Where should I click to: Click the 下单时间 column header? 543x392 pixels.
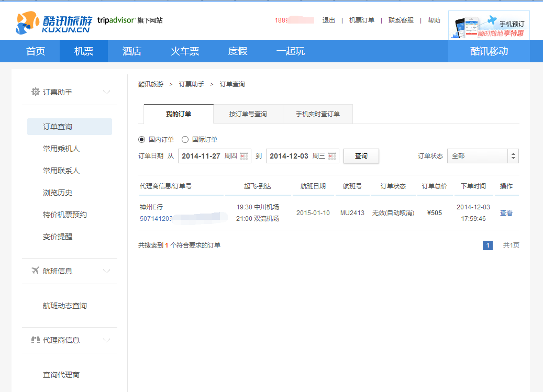pyautogui.click(x=473, y=186)
